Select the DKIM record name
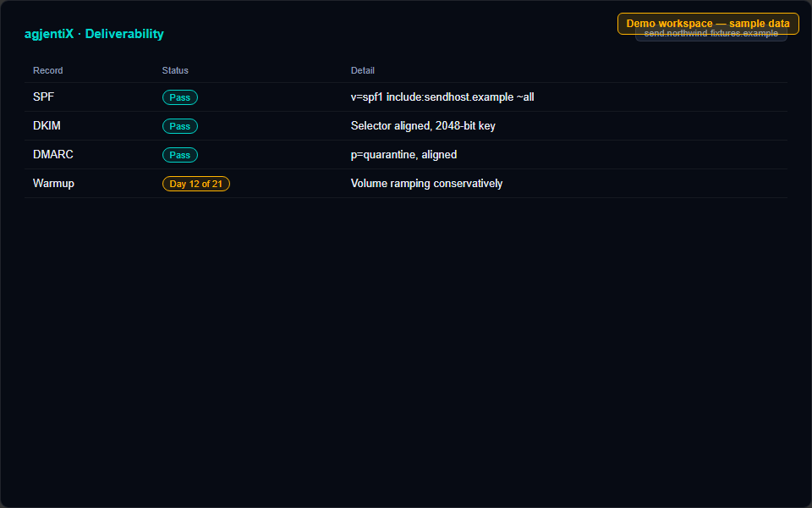Screen dimensions: 812x508 [x=47, y=125]
